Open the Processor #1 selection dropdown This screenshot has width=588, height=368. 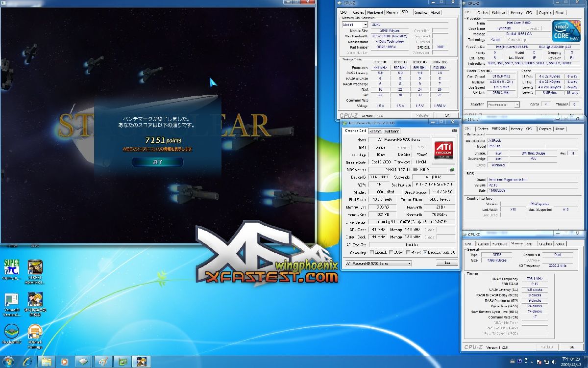[504, 105]
